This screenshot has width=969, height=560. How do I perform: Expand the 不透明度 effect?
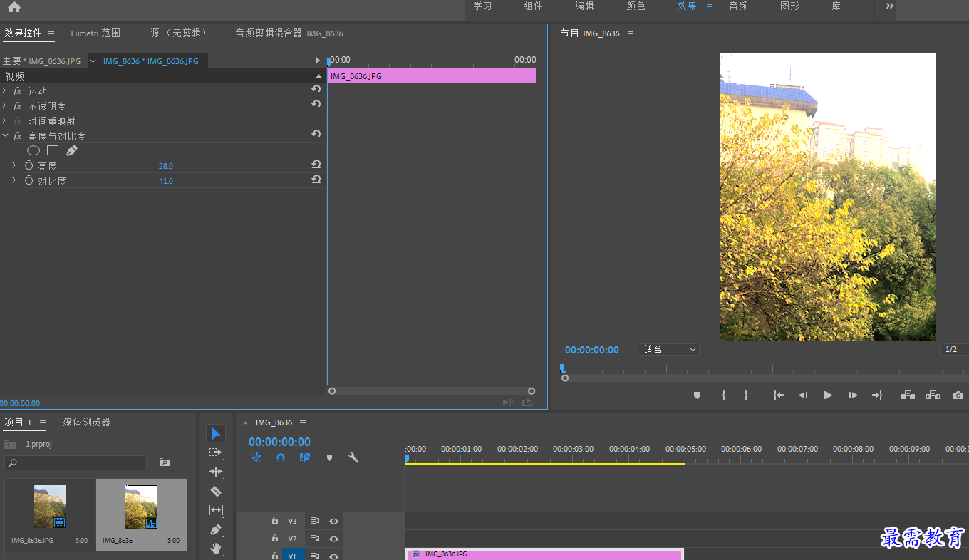coord(4,105)
